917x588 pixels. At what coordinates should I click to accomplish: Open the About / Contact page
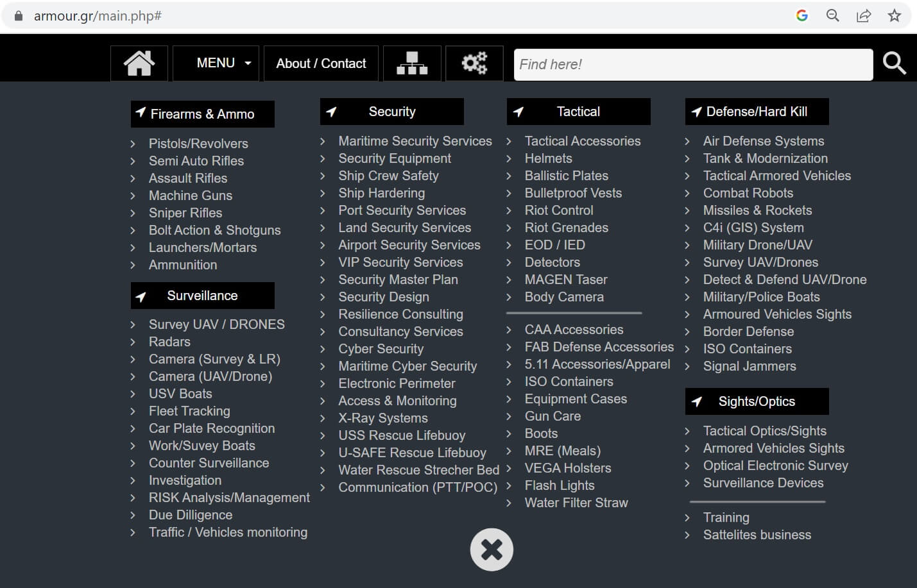point(321,63)
